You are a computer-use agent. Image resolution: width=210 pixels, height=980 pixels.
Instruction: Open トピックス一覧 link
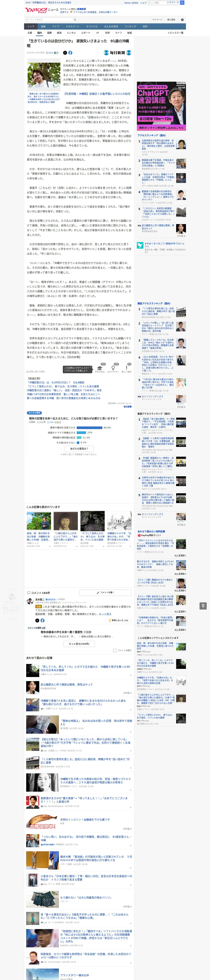click(x=175, y=33)
